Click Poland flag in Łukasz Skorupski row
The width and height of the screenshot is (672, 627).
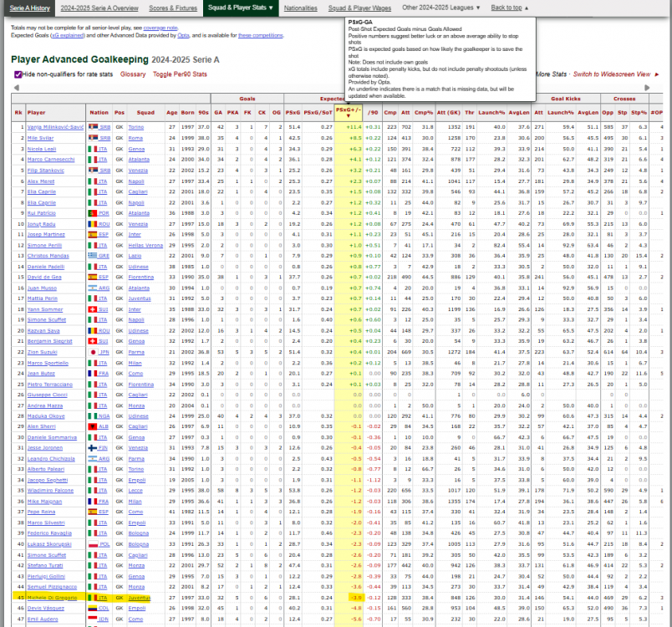(x=93, y=544)
